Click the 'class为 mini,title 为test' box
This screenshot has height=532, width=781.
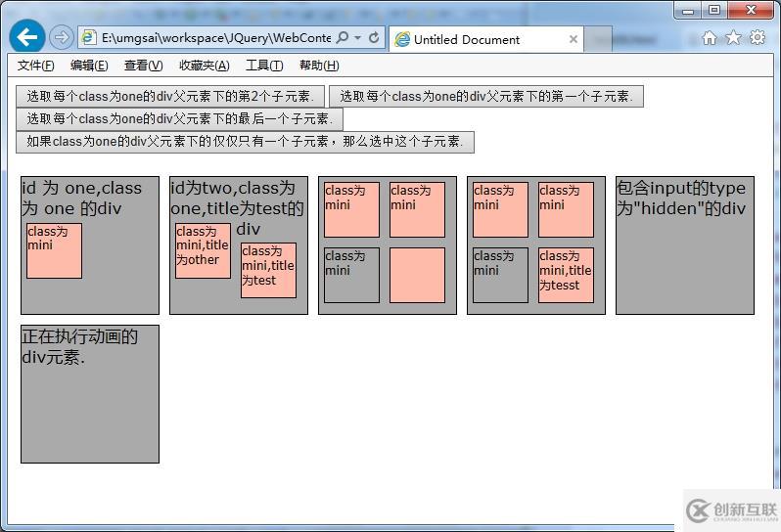(x=268, y=271)
